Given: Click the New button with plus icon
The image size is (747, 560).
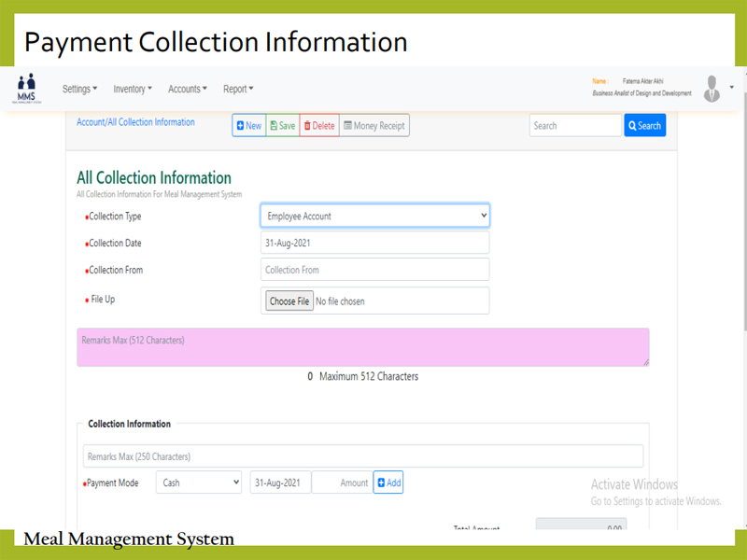Looking at the screenshot, I should pyautogui.click(x=249, y=126).
